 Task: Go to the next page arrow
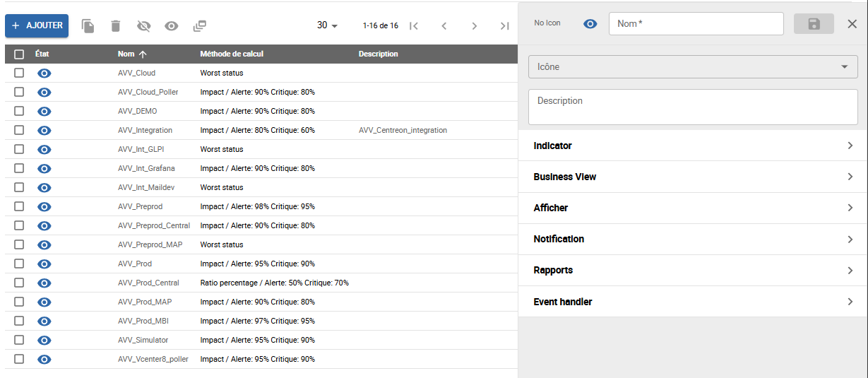coord(474,25)
